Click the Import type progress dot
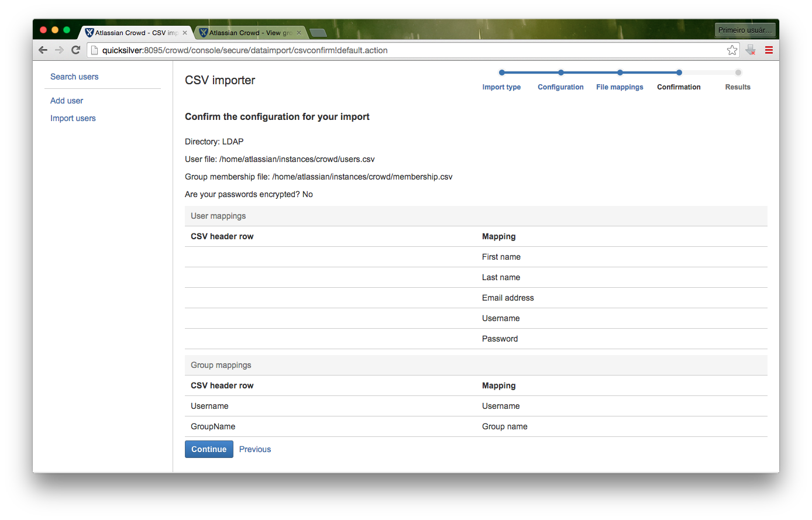The width and height of the screenshot is (812, 520). pos(502,73)
